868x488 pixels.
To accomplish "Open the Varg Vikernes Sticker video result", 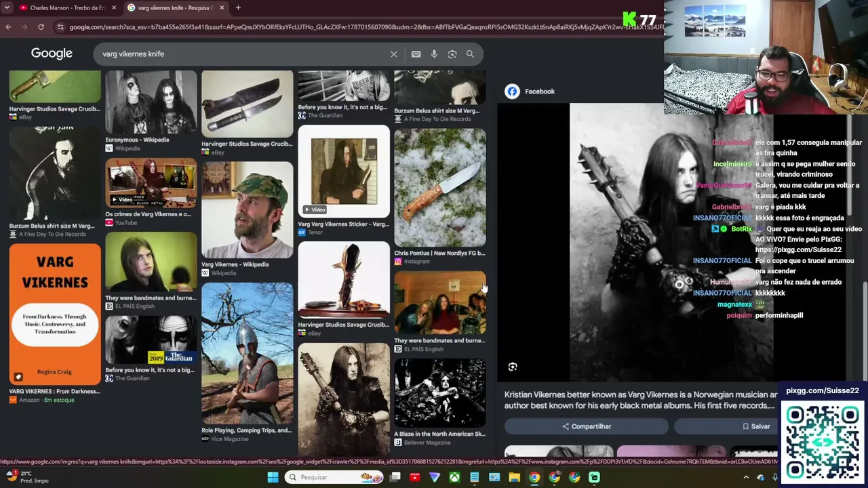I will [x=344, y=171].
